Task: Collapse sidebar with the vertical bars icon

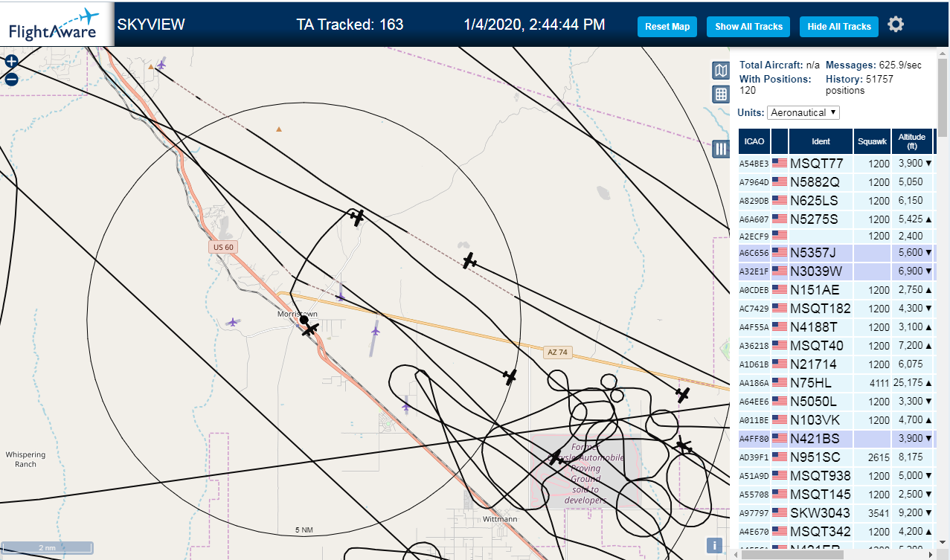Action: click(720, 149)
